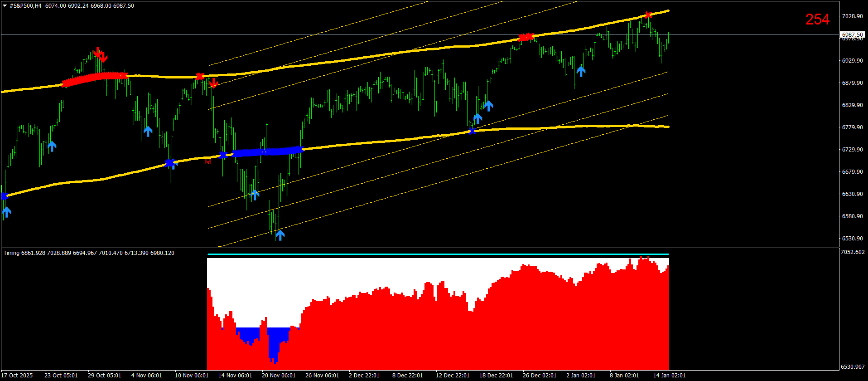The width and height of the screenshot is (868, 381).
Task: Click the 7028.90 price axis label
Action: coord(852,16)
